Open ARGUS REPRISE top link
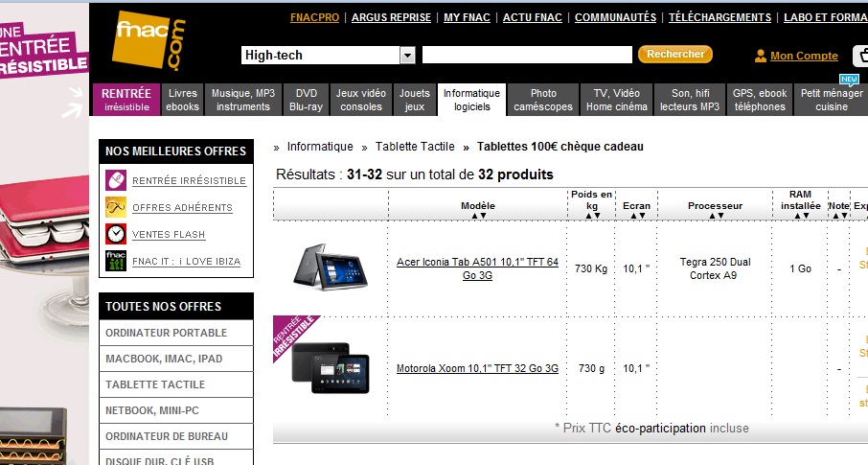Image resolution: width=868 pixels, height=465 pixels. click(391, 17)
